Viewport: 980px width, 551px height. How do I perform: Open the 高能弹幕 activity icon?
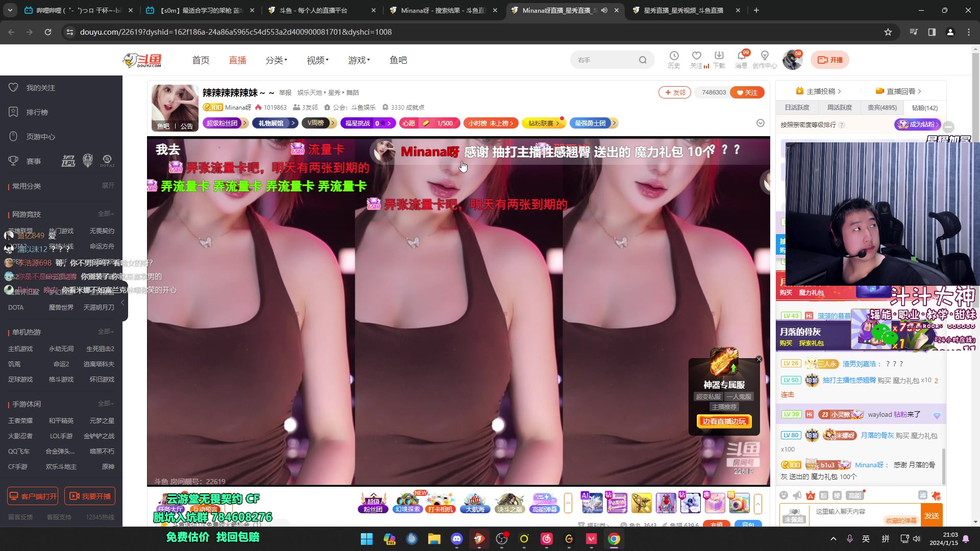click(x=544, y=503)
